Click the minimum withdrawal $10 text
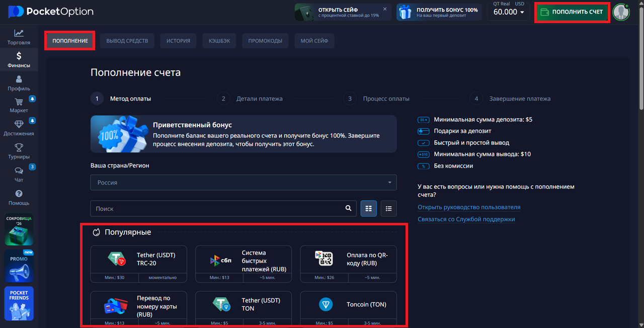The image size is (644, 328). click(x=482, y=154)
